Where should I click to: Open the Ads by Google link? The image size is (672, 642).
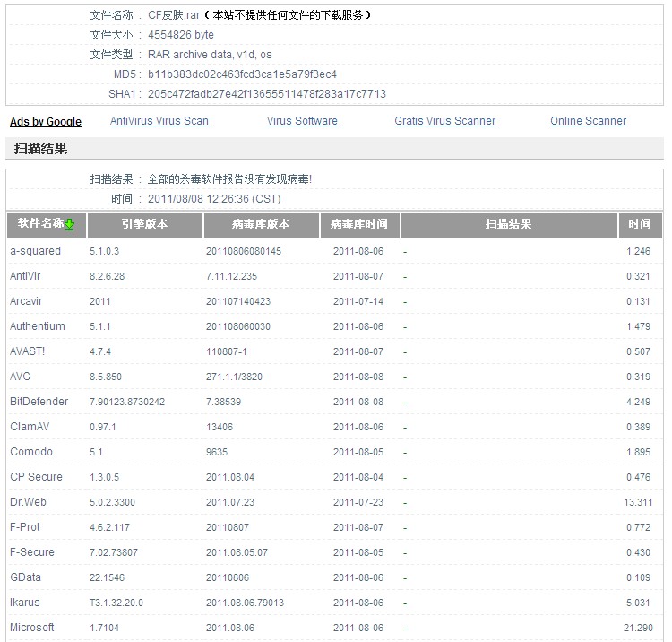coord(46,122)
